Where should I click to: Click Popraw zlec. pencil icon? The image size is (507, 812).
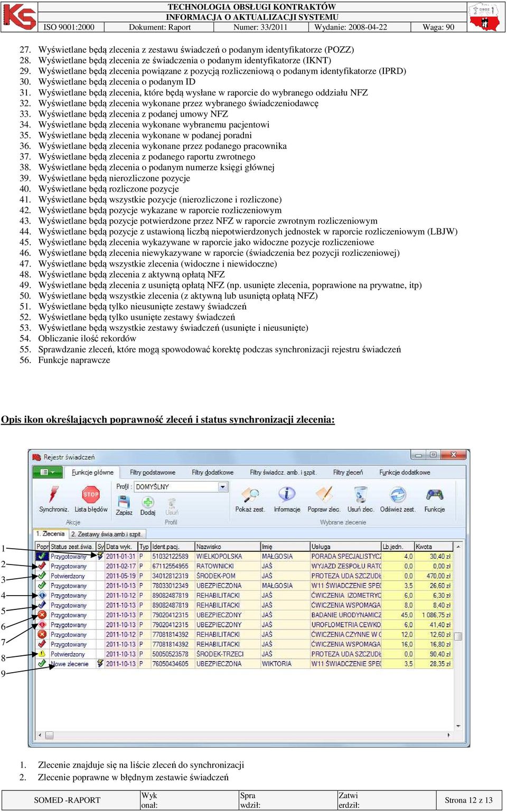click(x=324, y=494)
